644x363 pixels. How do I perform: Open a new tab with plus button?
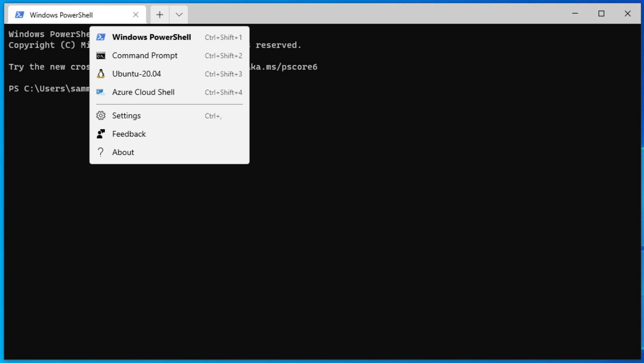(160, 15)
